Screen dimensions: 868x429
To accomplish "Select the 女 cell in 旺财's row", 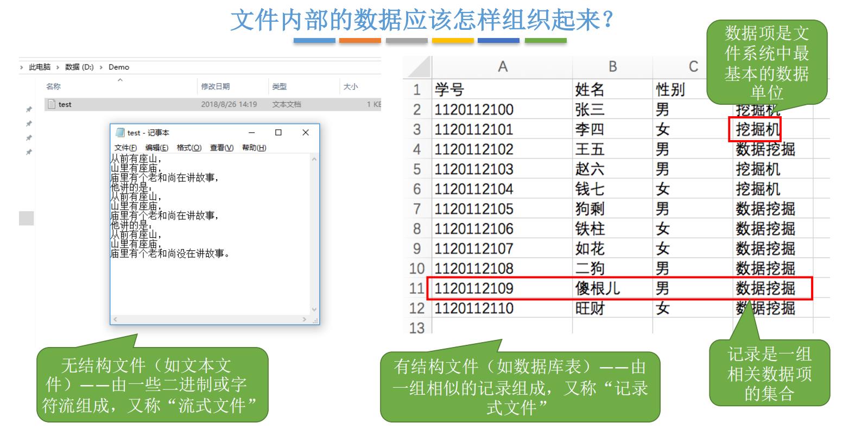I will coord(693,308).
